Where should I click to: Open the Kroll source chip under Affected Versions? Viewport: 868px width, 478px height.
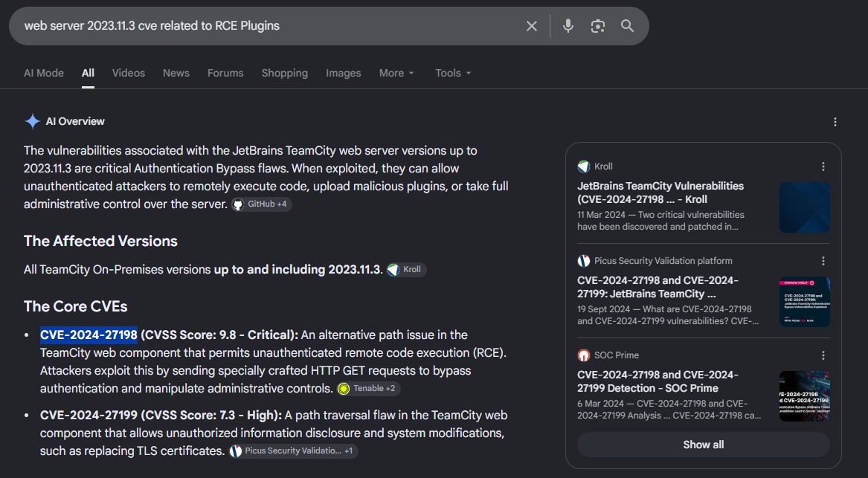(x=406, y=269)
